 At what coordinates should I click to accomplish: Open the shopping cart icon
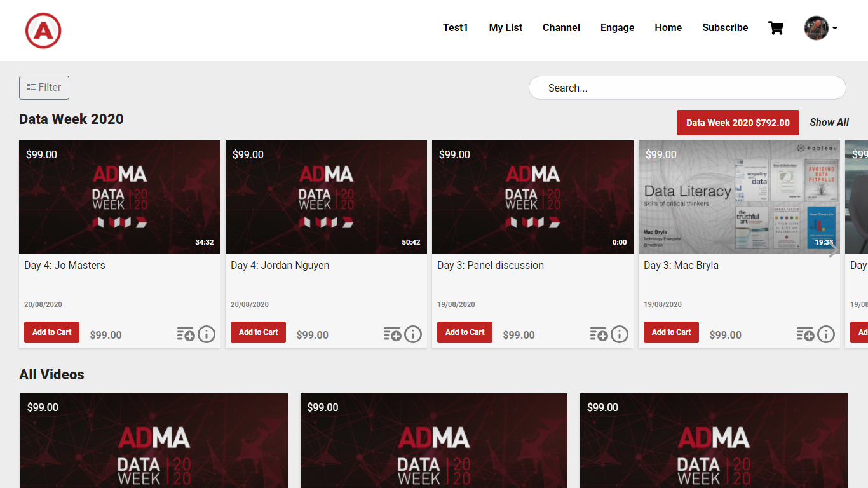(775, 28)
